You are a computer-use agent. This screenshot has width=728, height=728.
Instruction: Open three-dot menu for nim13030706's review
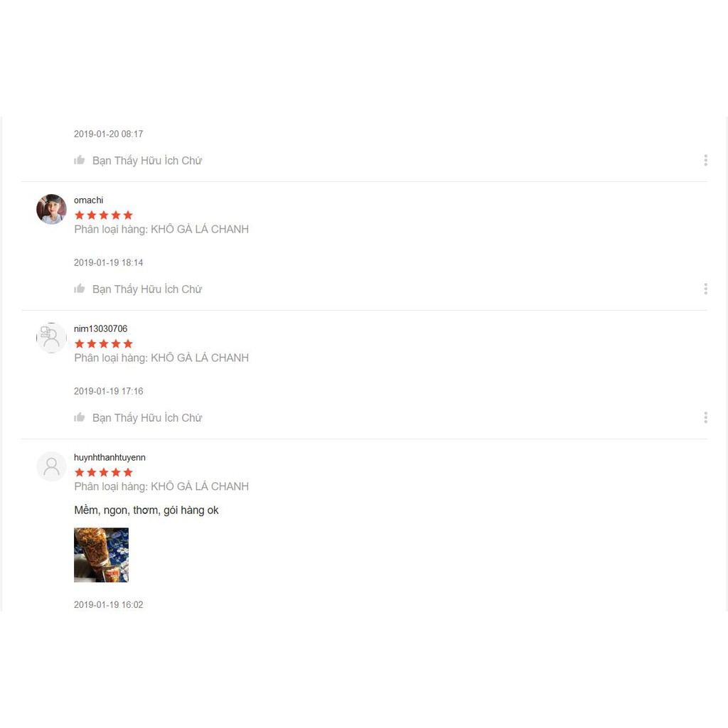[x=705, y=417]
